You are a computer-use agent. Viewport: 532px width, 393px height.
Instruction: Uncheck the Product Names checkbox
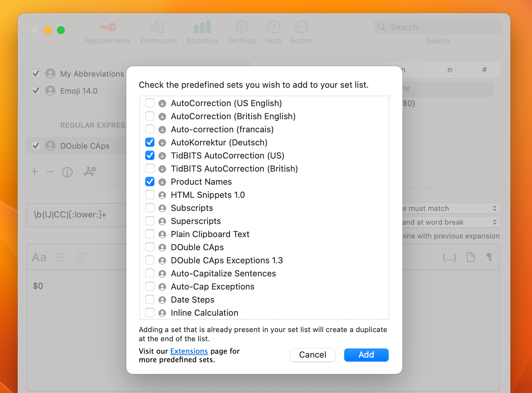pyautogui.click(x=150, y=181)
